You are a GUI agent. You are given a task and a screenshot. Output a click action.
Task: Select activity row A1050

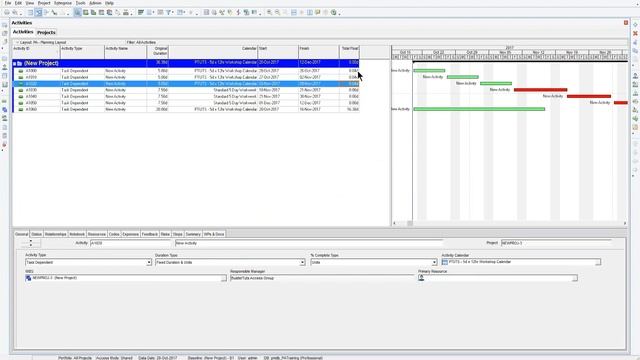tap(186, 103)
